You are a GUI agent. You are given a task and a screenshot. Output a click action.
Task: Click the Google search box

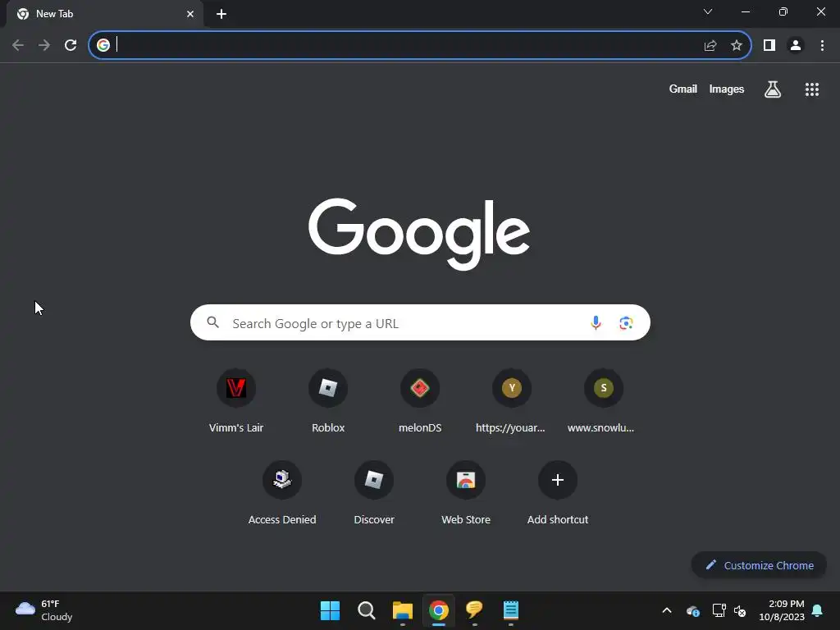420,322
